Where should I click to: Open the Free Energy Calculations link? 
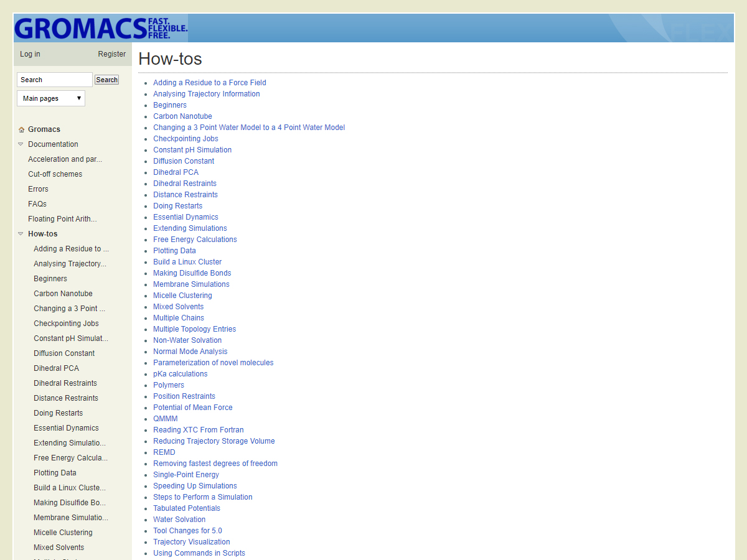pos(195,240)
